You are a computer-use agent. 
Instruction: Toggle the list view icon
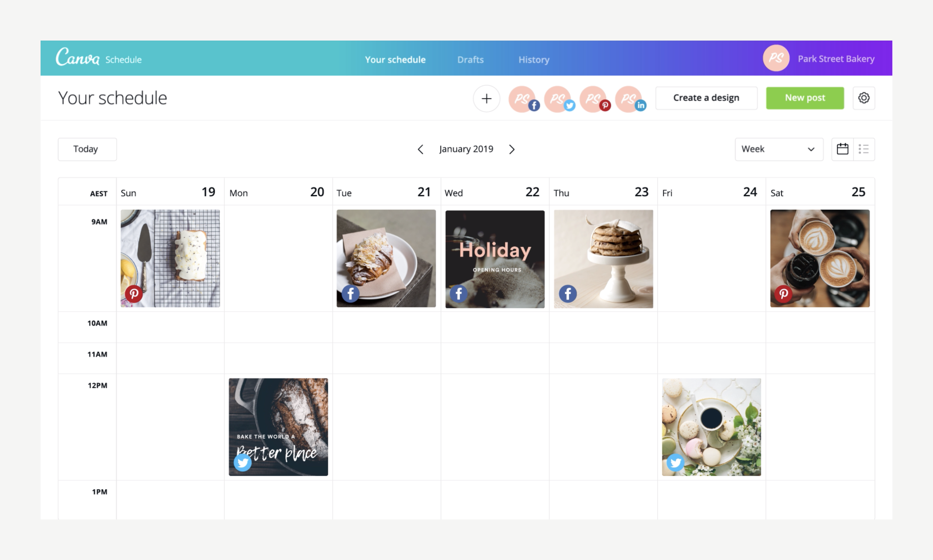(864, 149)
